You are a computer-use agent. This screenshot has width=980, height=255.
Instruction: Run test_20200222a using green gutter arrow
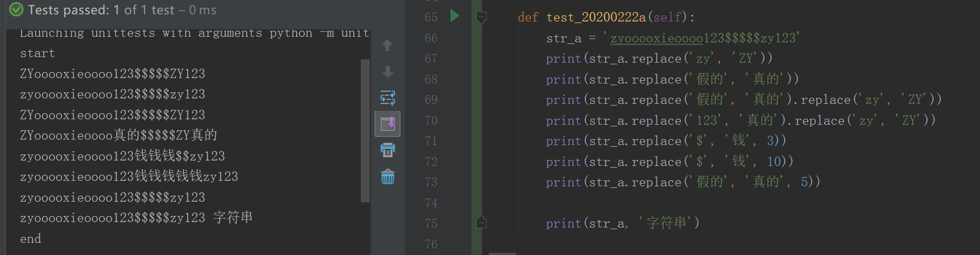(x=454, y=15)
